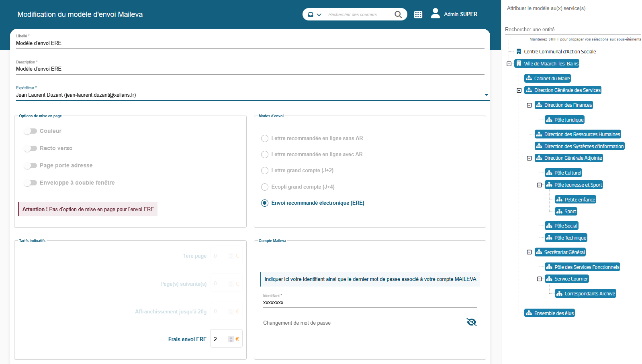Select Lettre grand compte (J+2) option
642x364 pixels.
265,171
